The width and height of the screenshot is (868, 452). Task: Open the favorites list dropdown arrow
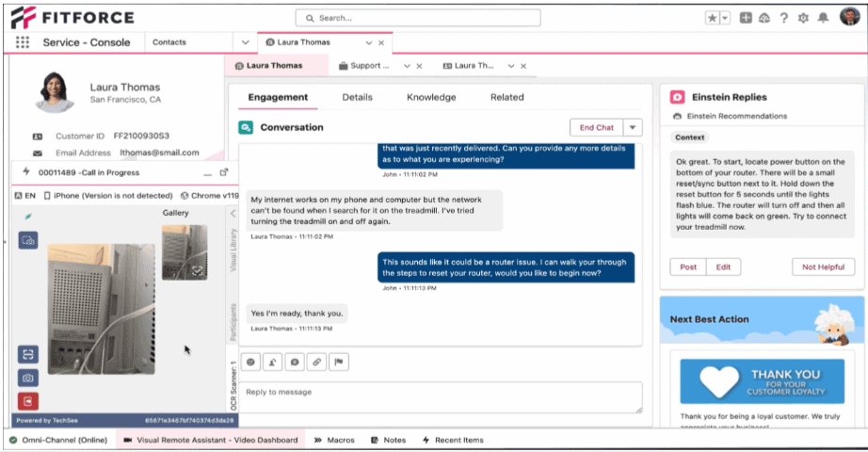pos(725,18)
